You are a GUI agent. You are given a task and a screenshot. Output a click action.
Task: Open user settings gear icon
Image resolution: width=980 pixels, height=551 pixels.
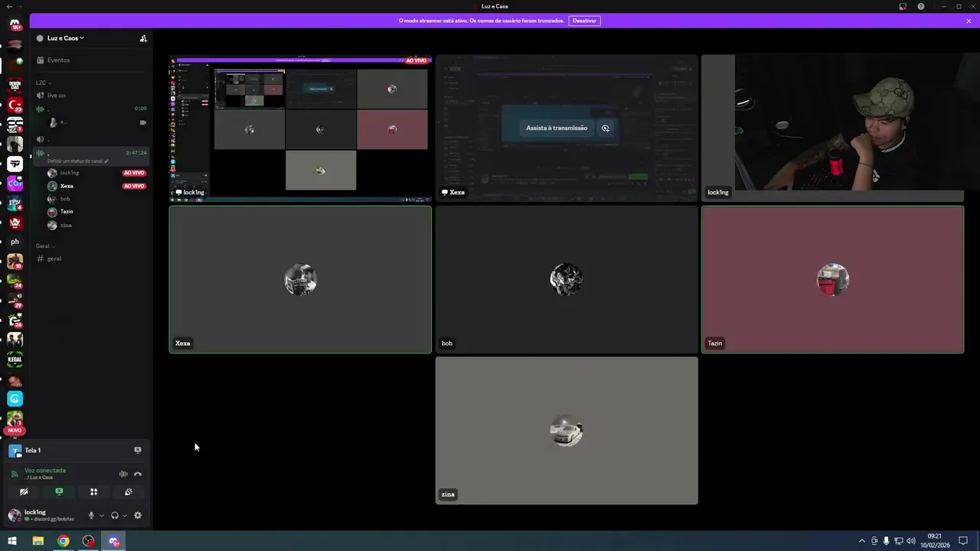click(138, 515)
